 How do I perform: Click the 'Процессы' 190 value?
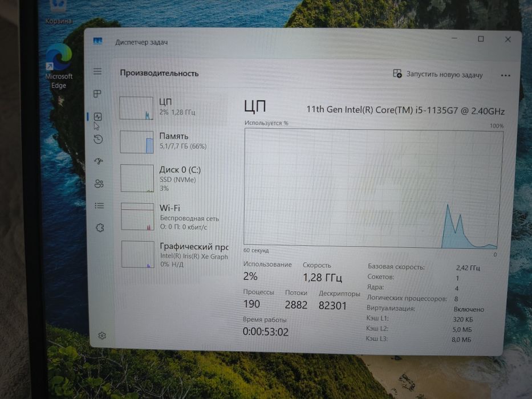pos(251,304)
